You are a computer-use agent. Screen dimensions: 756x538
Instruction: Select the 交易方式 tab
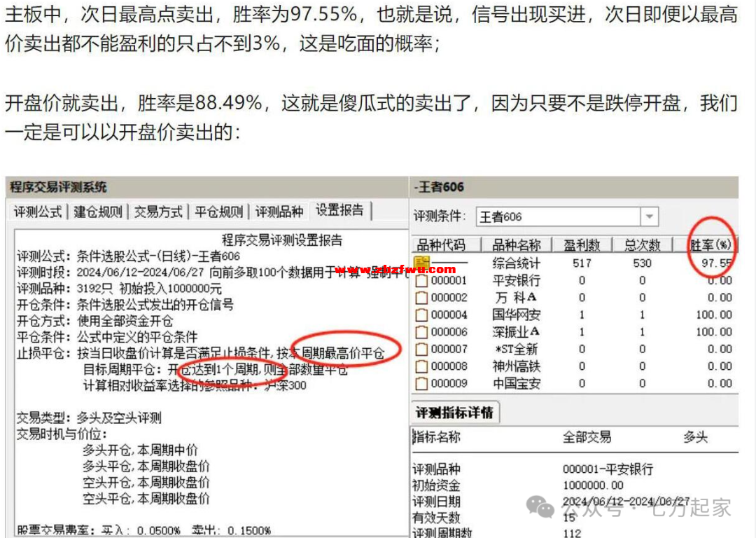(x=158, y=212)
